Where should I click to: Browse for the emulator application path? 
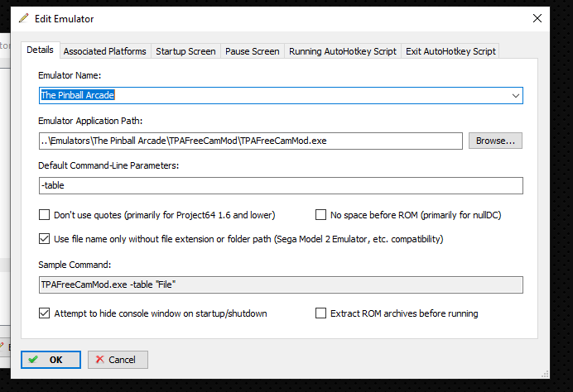[495, 141]
